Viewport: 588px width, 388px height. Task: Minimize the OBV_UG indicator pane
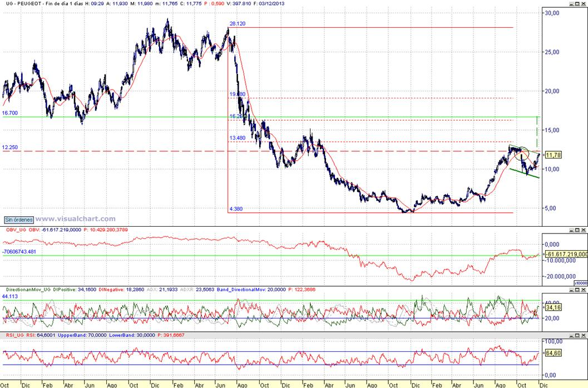(x=571, y=230)
